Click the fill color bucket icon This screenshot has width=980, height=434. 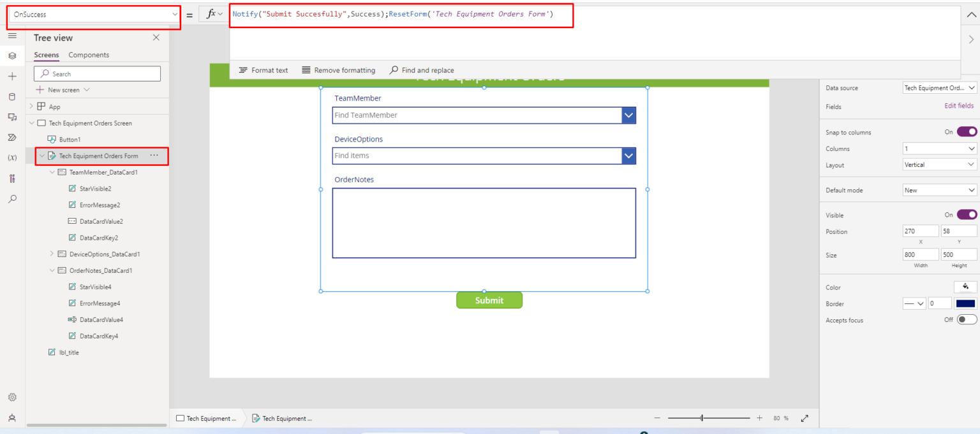(x=965, y=287)
